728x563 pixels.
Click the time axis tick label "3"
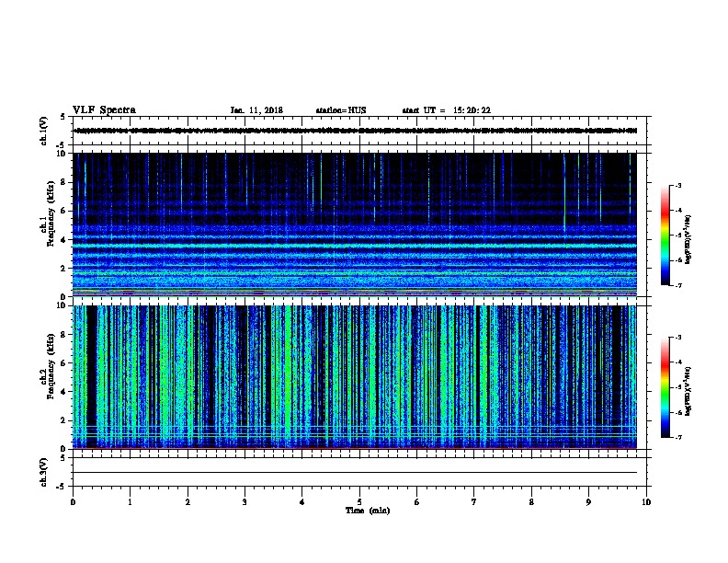pyautogui.click(x=245, y=502)
